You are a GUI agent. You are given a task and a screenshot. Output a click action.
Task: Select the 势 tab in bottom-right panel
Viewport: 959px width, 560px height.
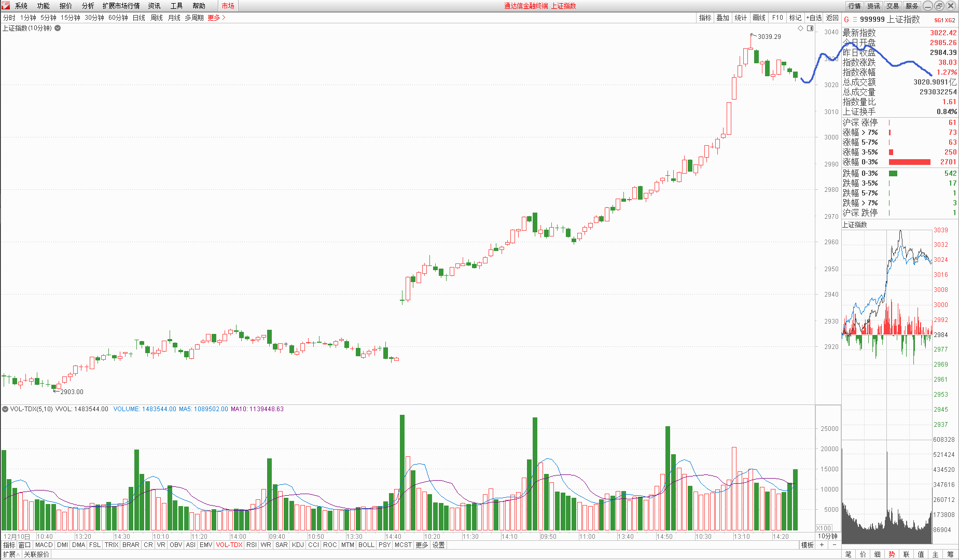(892, 554)
